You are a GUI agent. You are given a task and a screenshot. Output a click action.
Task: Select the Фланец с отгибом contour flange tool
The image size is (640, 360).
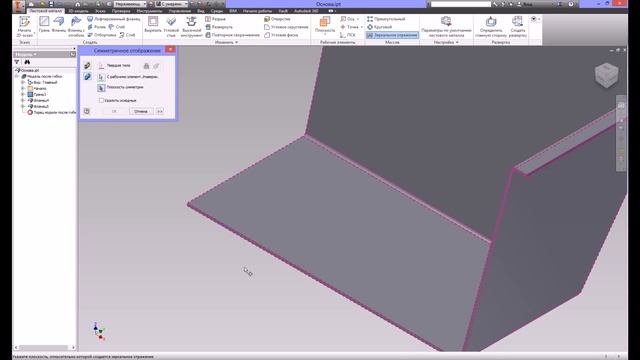(76, 27)
